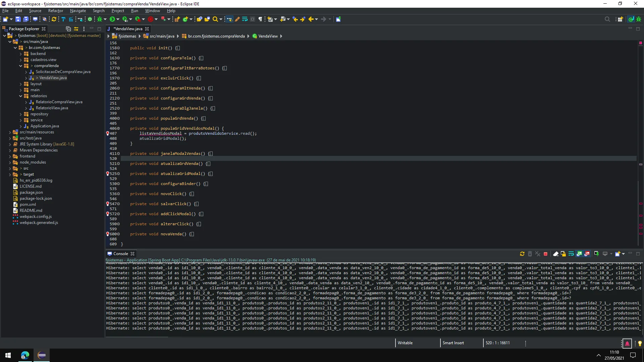644x362 pixels.
Task: Click Relaunch icon in Console toolbar
Action: point(522,254)
